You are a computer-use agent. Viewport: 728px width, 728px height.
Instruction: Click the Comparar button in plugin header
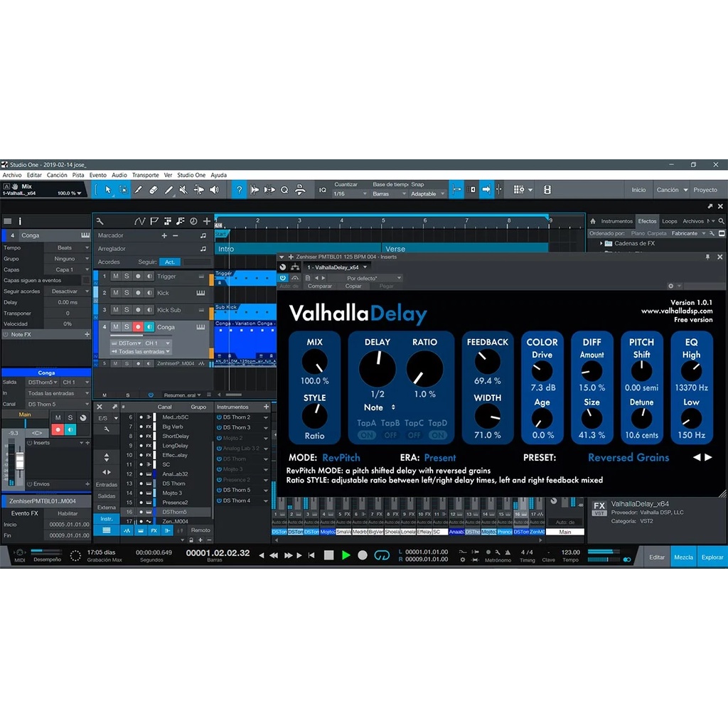pyautogui.click(x=320, y=286)
